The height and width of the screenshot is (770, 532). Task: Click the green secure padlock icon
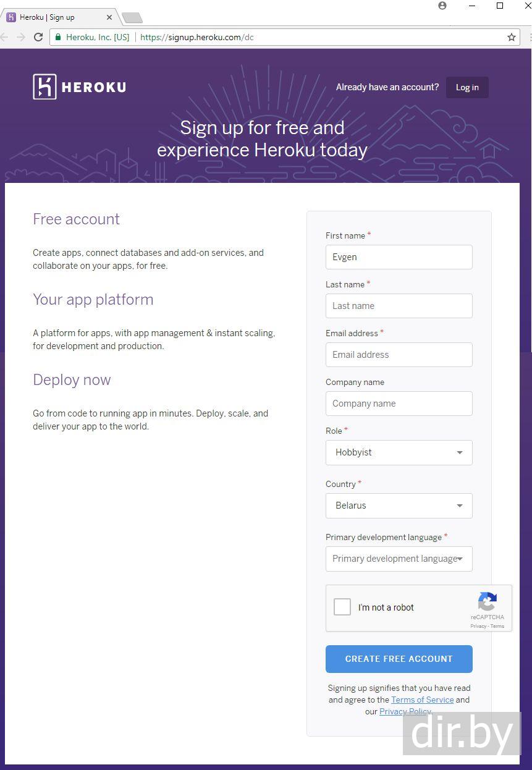tap(58, 37)
